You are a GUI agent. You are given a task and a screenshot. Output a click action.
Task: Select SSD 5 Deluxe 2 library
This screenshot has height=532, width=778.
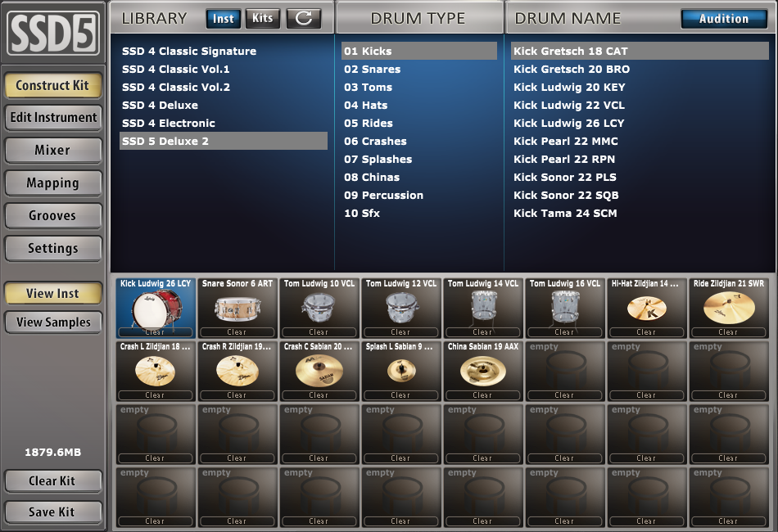click(224, 141)
